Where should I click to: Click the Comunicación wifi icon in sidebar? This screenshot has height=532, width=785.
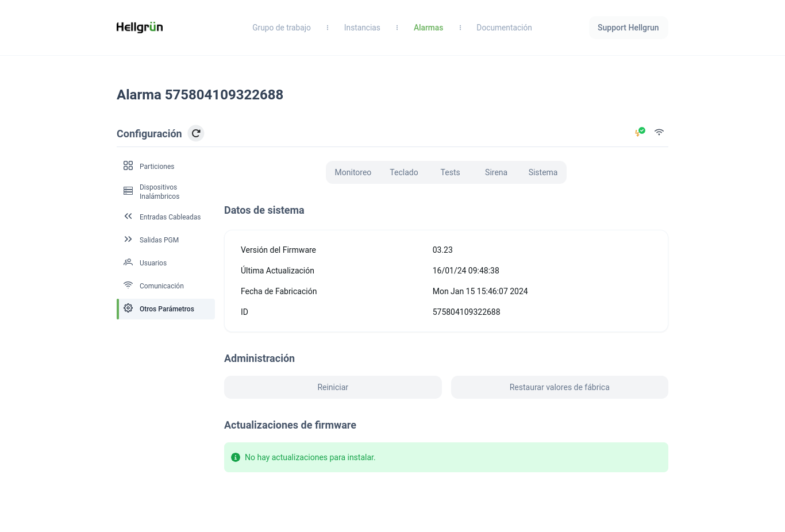click(128, 286)
